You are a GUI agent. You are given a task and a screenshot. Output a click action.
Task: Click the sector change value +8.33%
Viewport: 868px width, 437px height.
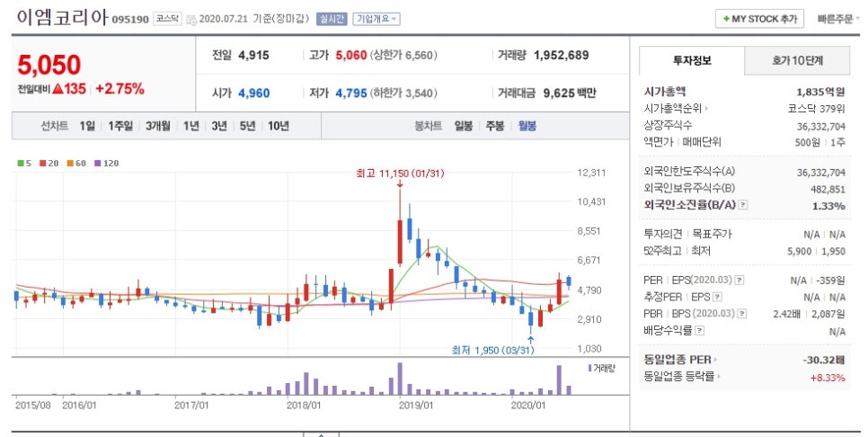click(828, 378)
